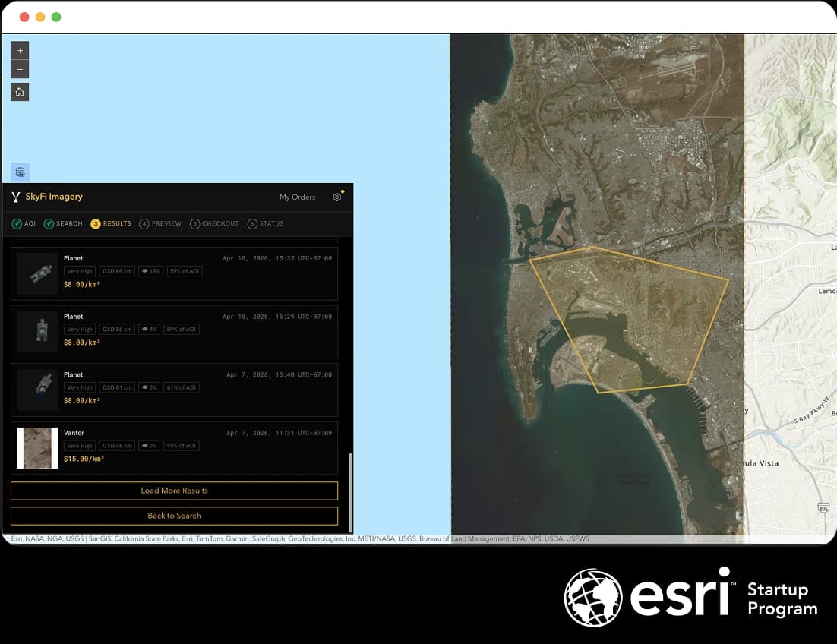
Task: Click the yellow minimize window dot
Action: click(x=40, y=17)
